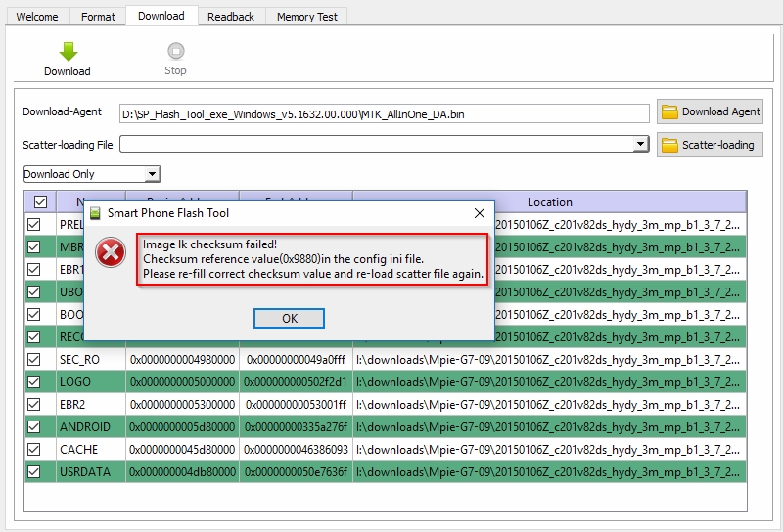
Task: Uncheck the ANDROID partition checkbox
Action: (x=33, y=426)
